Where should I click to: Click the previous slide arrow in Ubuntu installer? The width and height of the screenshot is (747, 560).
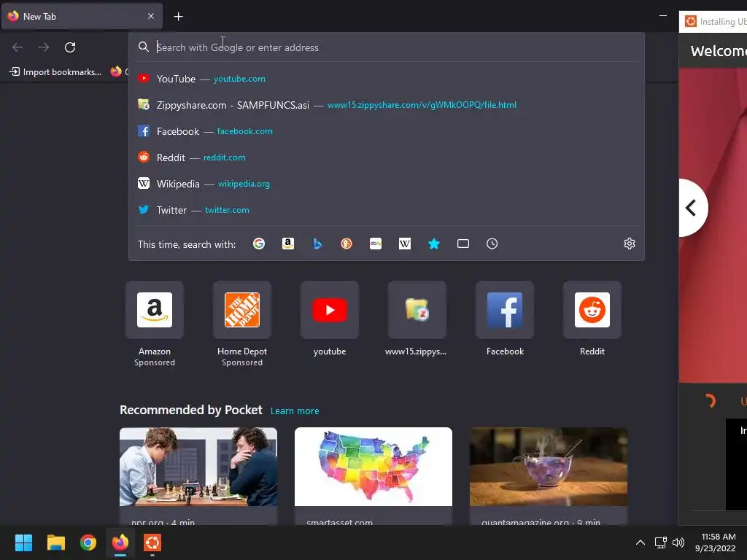click(x=692, y=208)
